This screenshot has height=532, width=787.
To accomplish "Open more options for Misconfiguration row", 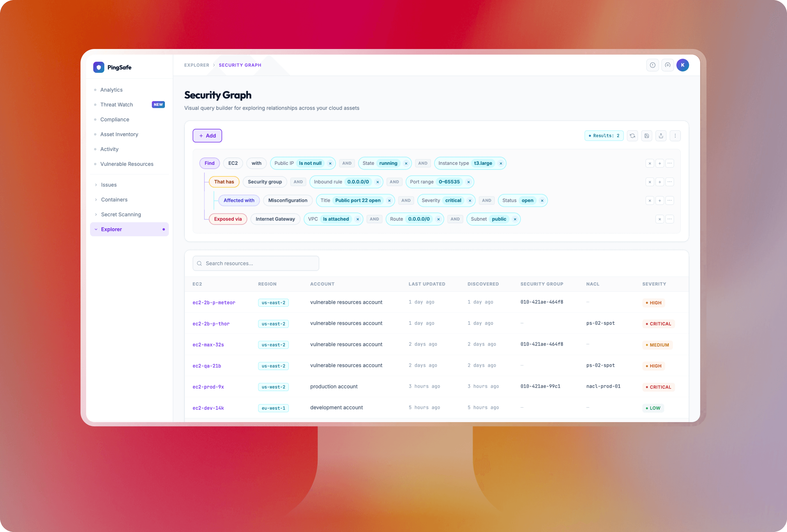I will 669,201.
